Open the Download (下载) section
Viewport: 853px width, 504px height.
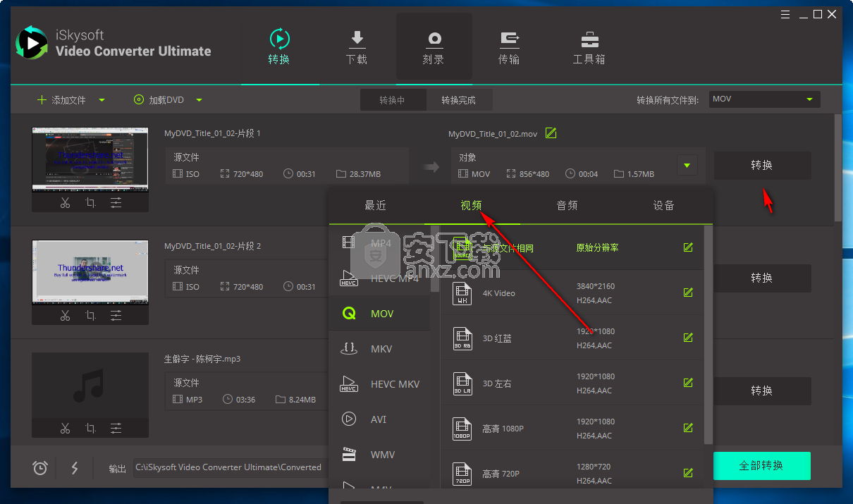coord(357,47)
